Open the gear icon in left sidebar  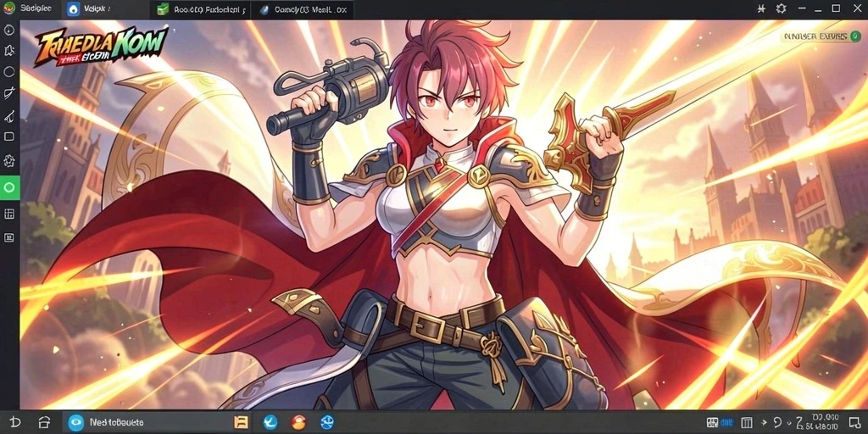pos(9,161)
